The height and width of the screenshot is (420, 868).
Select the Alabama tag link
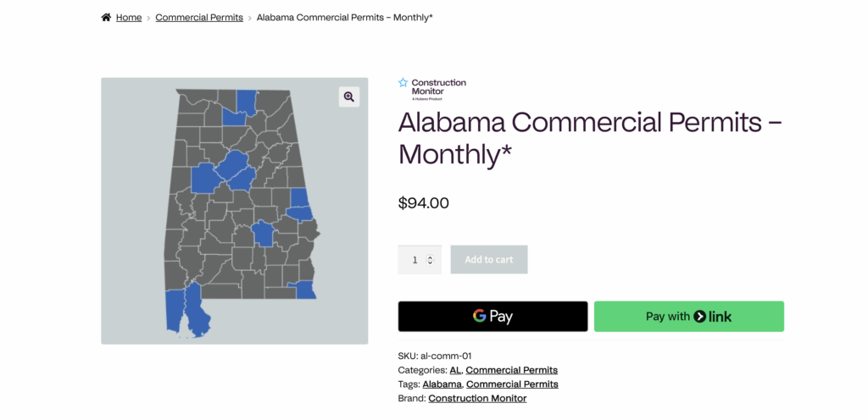(x=442, y=384)
